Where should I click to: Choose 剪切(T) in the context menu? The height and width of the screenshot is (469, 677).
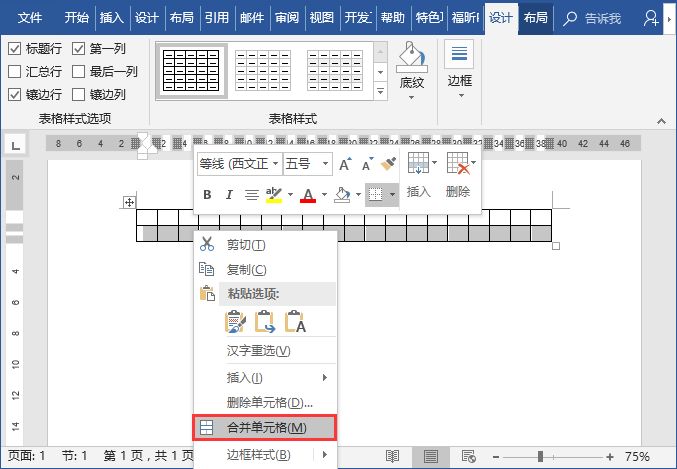[x=246, y=245]
